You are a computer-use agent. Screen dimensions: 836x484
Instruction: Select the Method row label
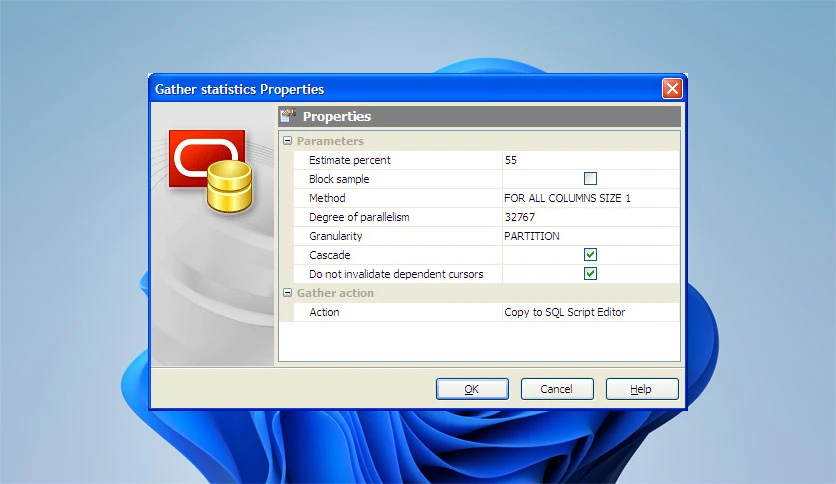[327, 198]
